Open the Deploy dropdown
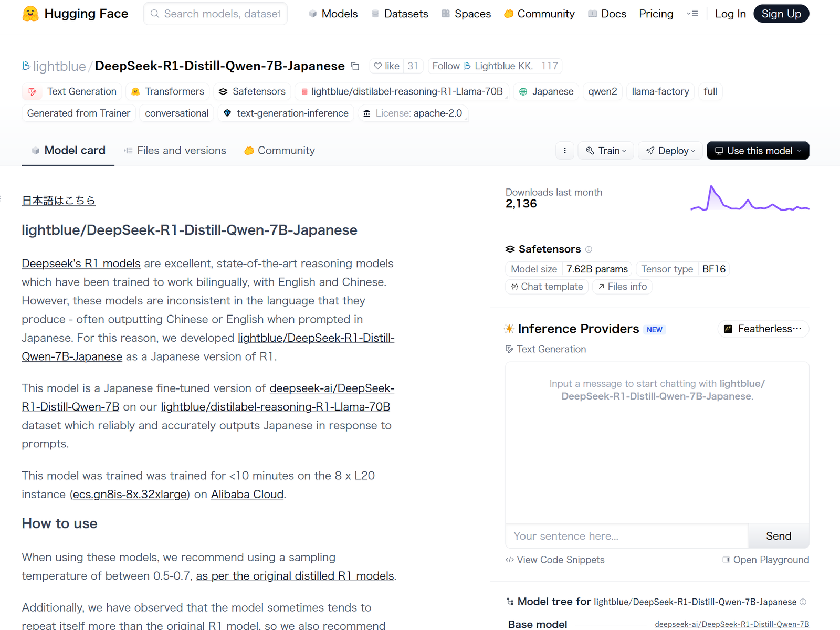Image resolution: width=840 pixels, height=630 pixels. click(670, 151)
